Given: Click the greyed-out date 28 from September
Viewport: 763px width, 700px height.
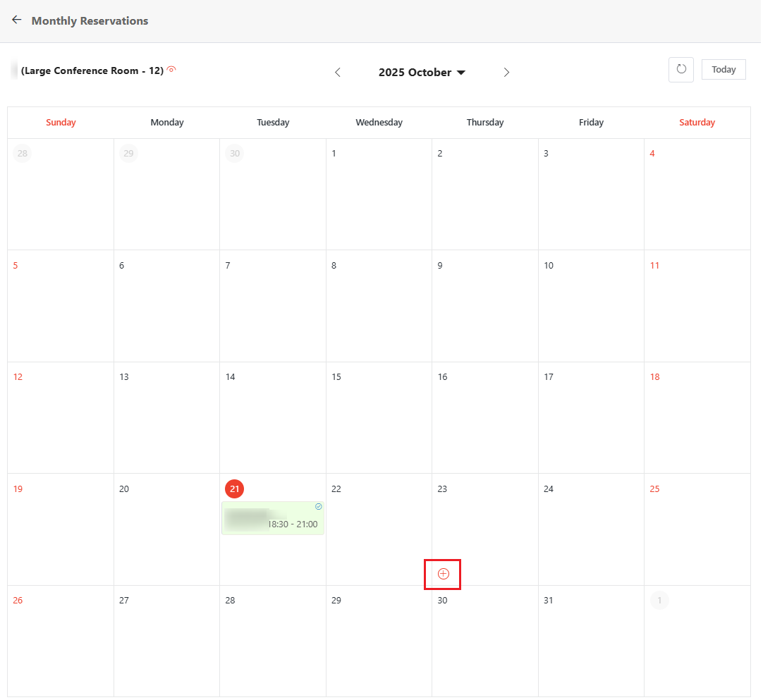Looking at the screenshot, I should pos(22,153).
